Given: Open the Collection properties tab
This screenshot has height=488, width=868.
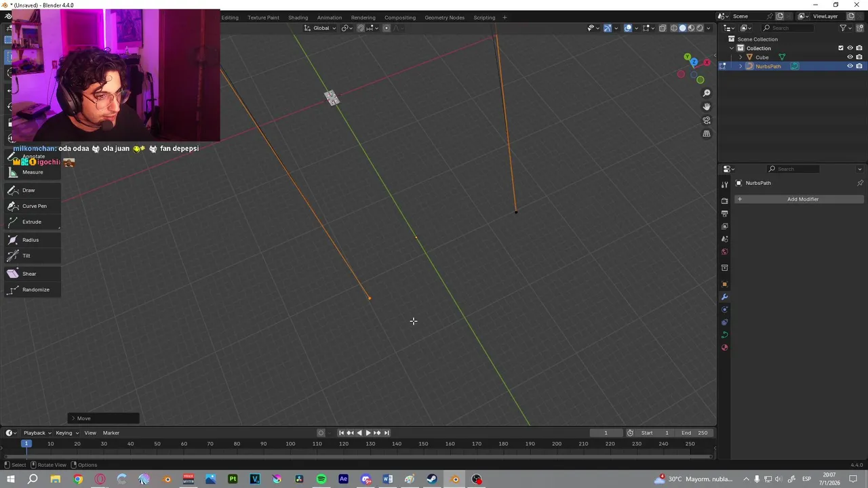Looking at the screenshot, I should 724,268.
